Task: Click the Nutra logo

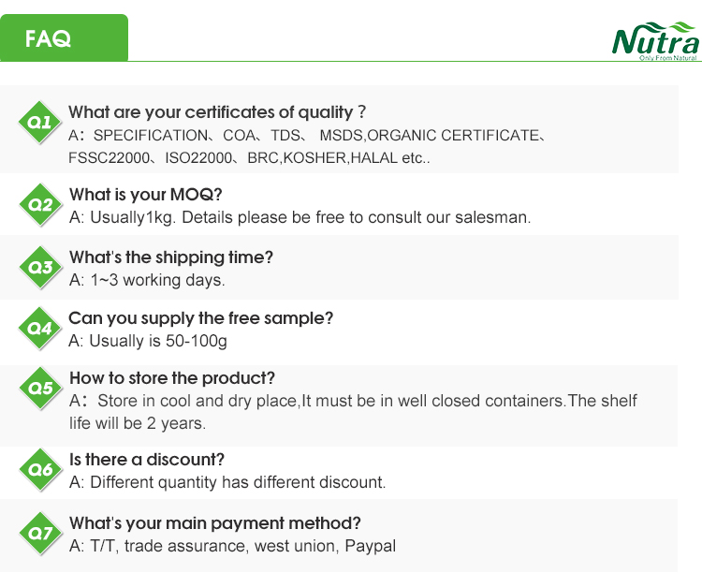Action: (x=654, y=39)
